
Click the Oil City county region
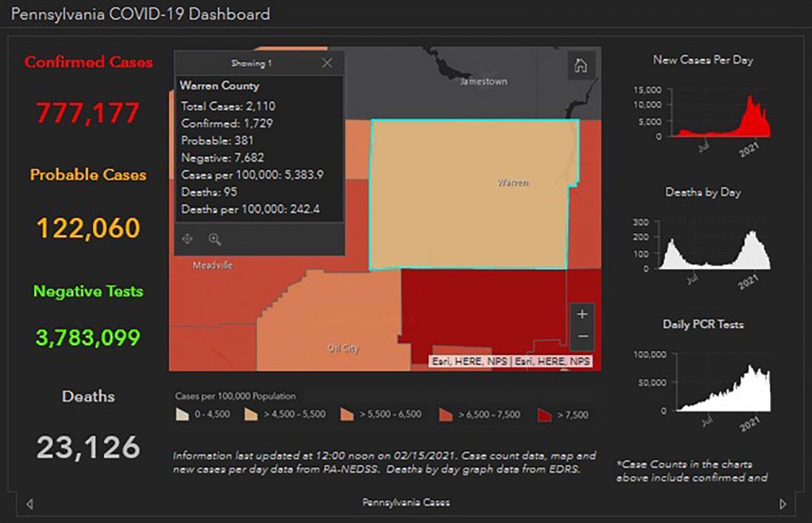[343, 348]
